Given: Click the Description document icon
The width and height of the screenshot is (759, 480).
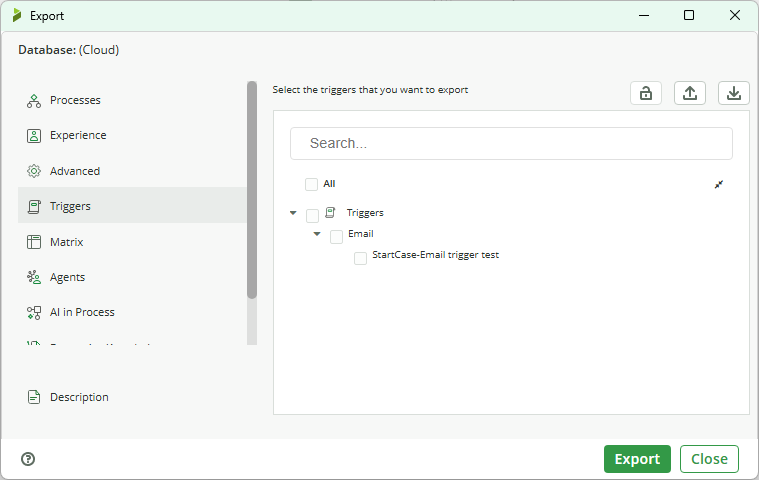Looking at the screenshot, I should click(x=34, y=397).
